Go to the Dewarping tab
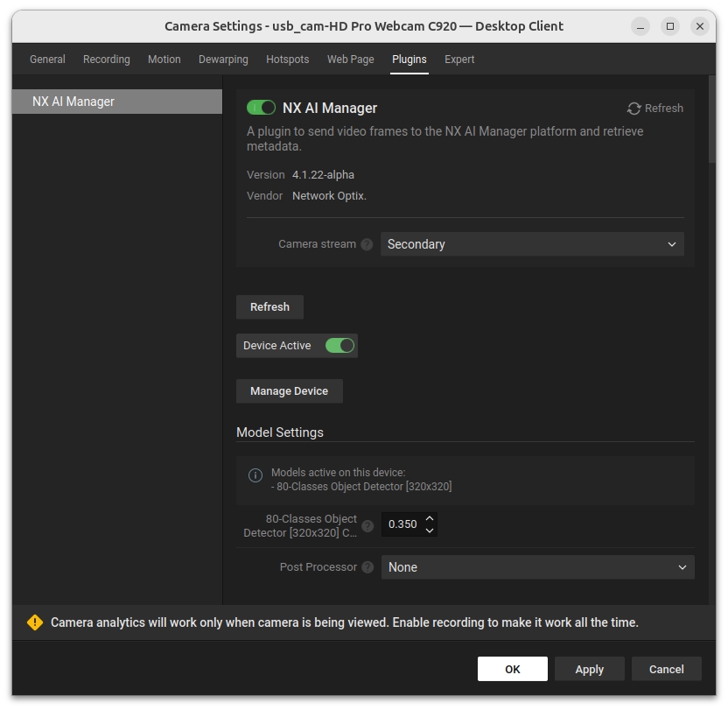This screenshot has width=728, height=710. point(223,60)
